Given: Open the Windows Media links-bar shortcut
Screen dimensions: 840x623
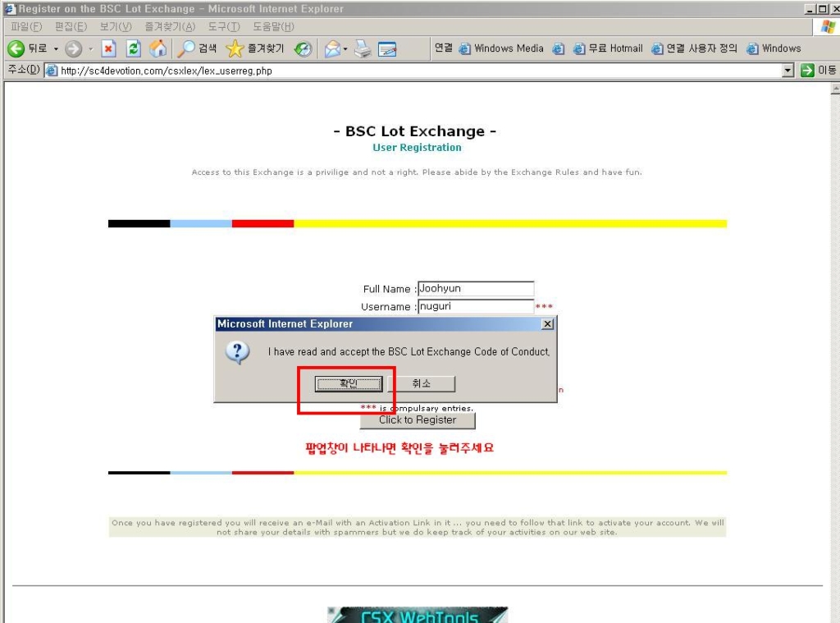Looking at the screenshot, I should point(501,48).
